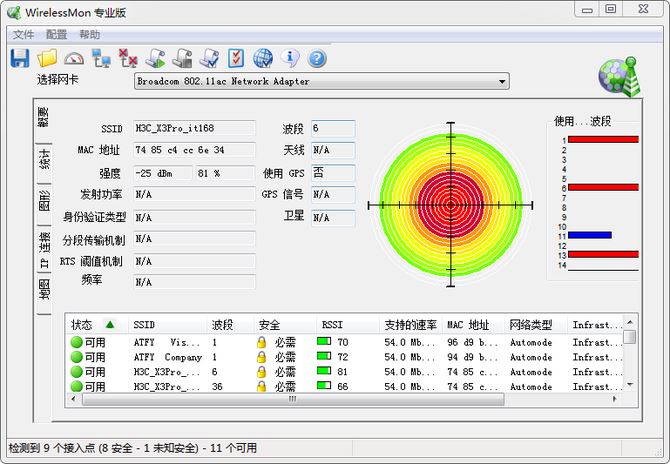Switch to the 统计 vertical tab

44,160
